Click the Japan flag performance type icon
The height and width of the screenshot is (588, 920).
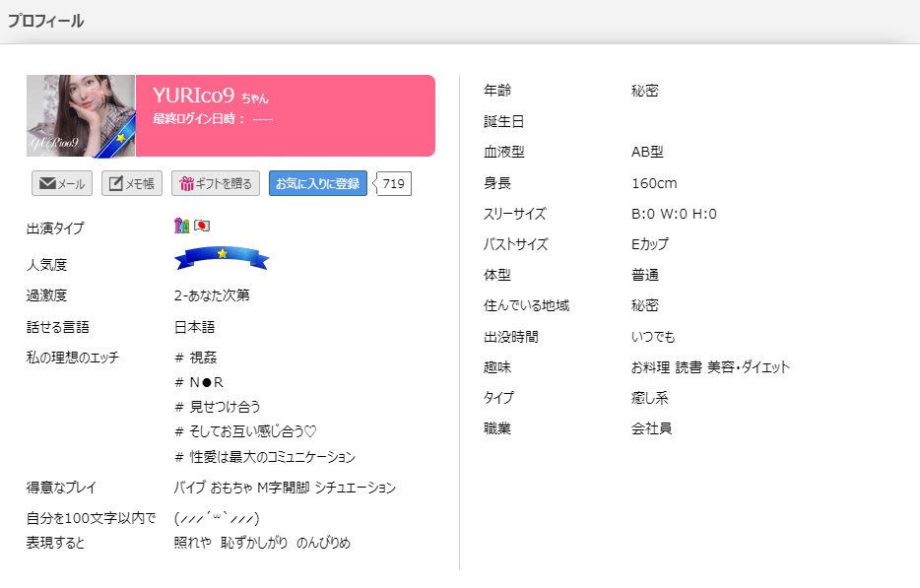click(202, 226)
